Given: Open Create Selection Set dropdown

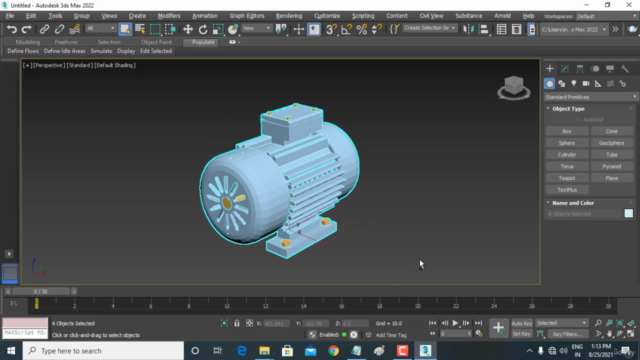Looking at the screenshot, I should (x=430, y=28).
